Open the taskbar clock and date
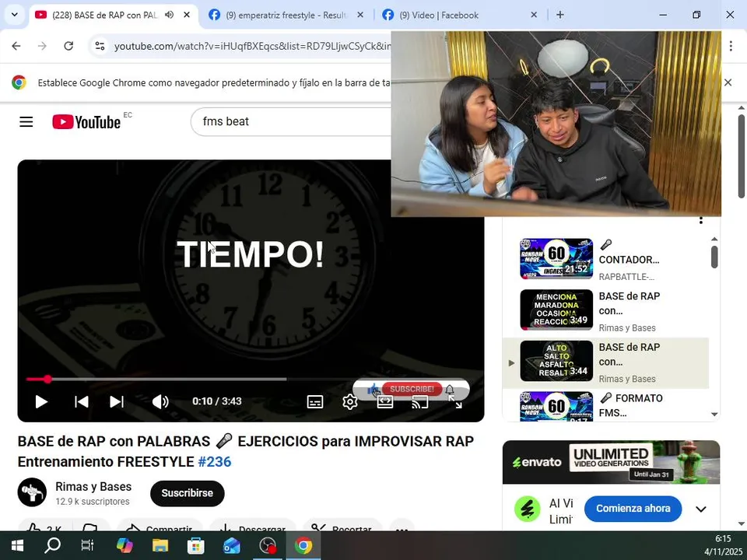 [x=724, y=545]
